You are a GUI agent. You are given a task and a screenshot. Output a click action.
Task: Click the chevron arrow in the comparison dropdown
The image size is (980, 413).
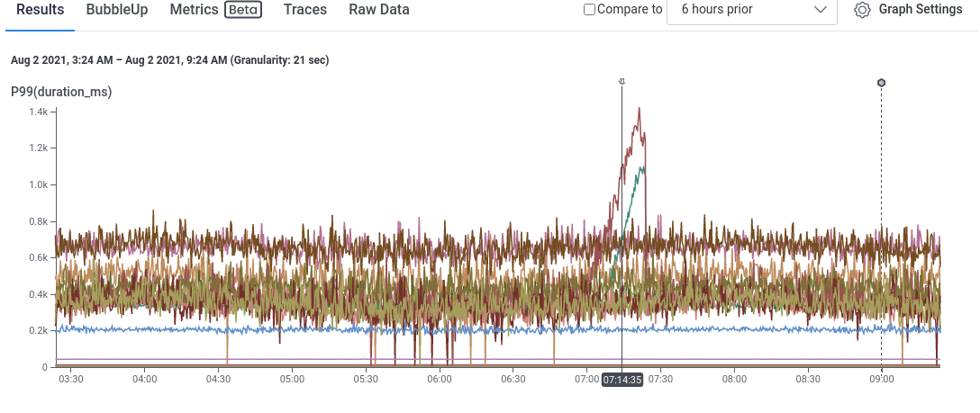(820, 10)
